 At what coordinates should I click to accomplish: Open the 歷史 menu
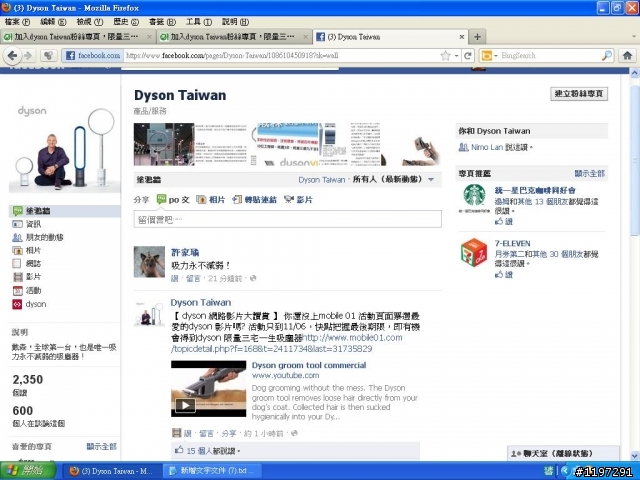(126, 22)
